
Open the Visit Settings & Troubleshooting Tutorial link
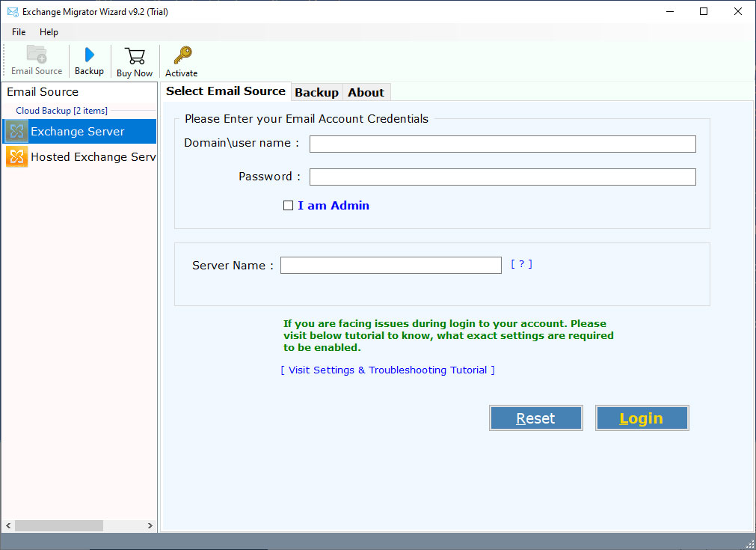pyautogui.click(x=387, y=370)
